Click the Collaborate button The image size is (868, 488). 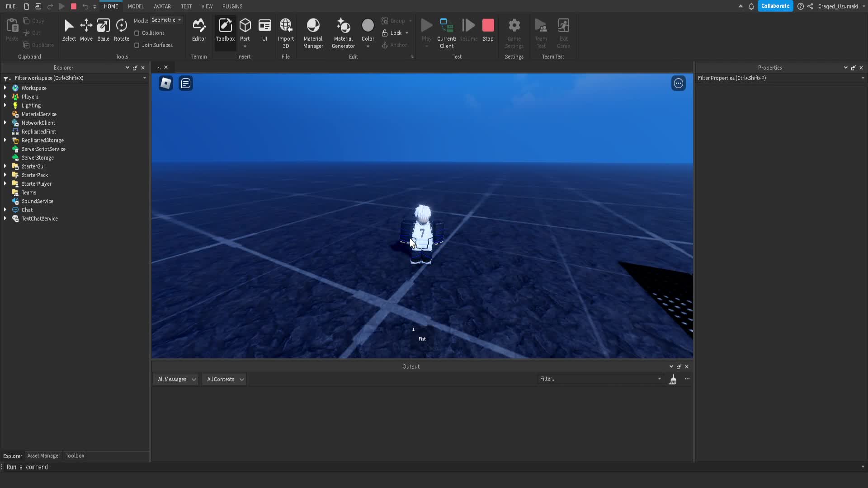(x=775, y=6)
